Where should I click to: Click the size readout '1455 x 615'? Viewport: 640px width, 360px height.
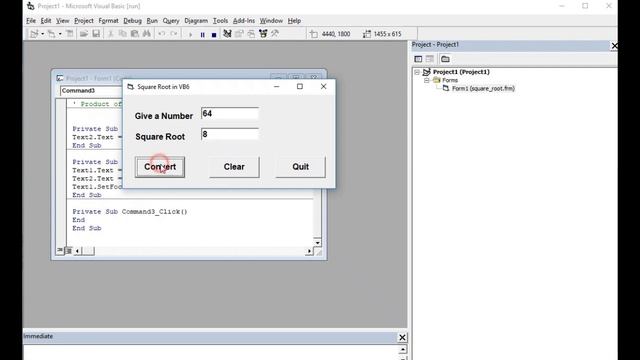coord(387,34)
